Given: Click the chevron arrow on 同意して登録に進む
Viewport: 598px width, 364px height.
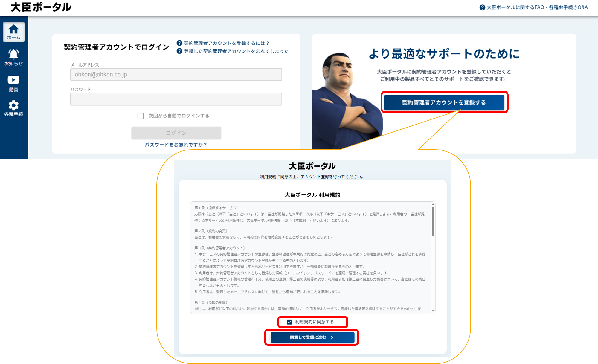Looking at the screenshot, I should 332,337.
